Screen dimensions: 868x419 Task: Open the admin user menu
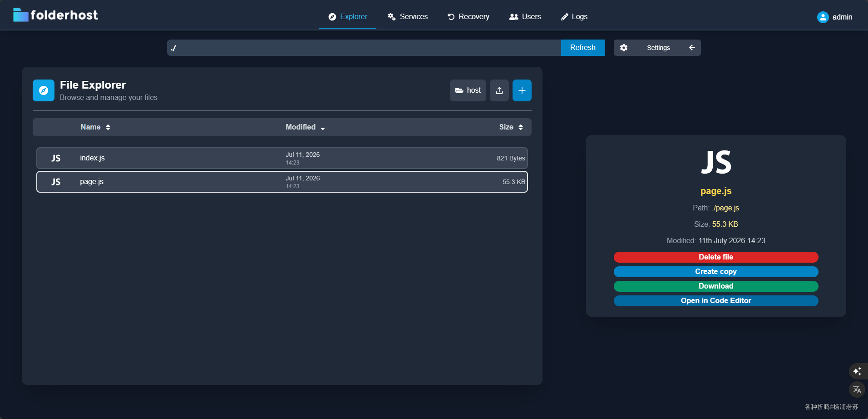[x=834, y=17]
